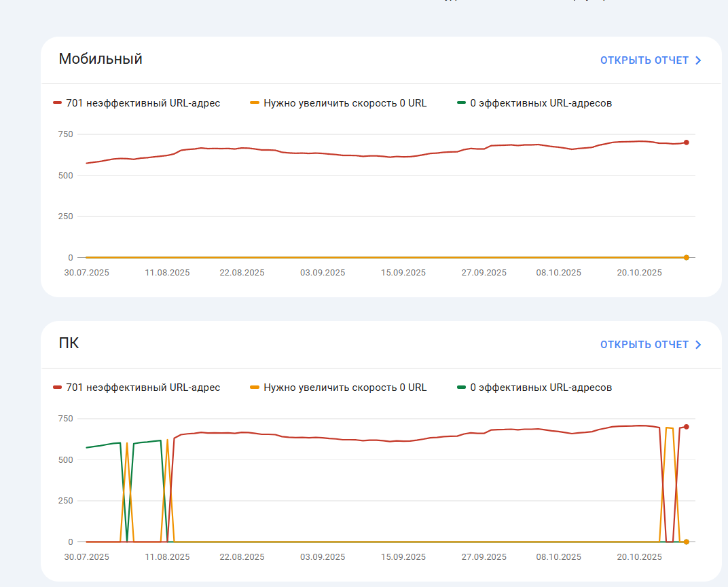
Task: Click the red endpoint dot on the Мобильный chart
Action: point(687,143)
